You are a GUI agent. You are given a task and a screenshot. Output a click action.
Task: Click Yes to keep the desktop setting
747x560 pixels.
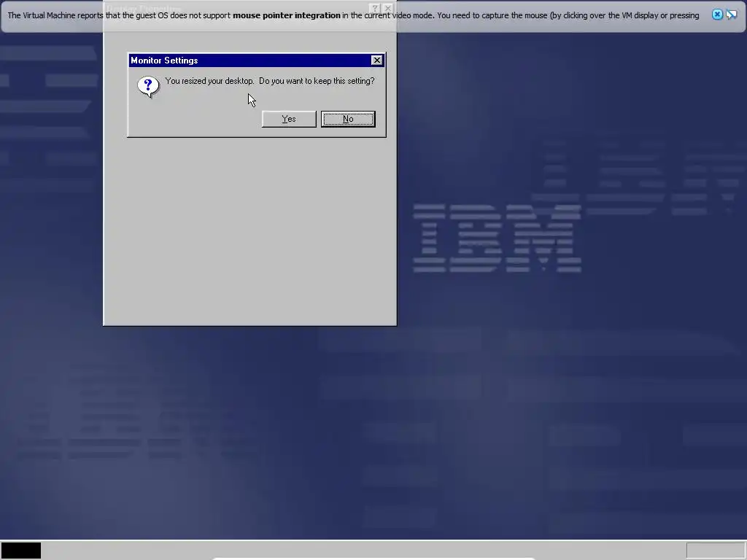pyautogui.click(x=289, y=119)
